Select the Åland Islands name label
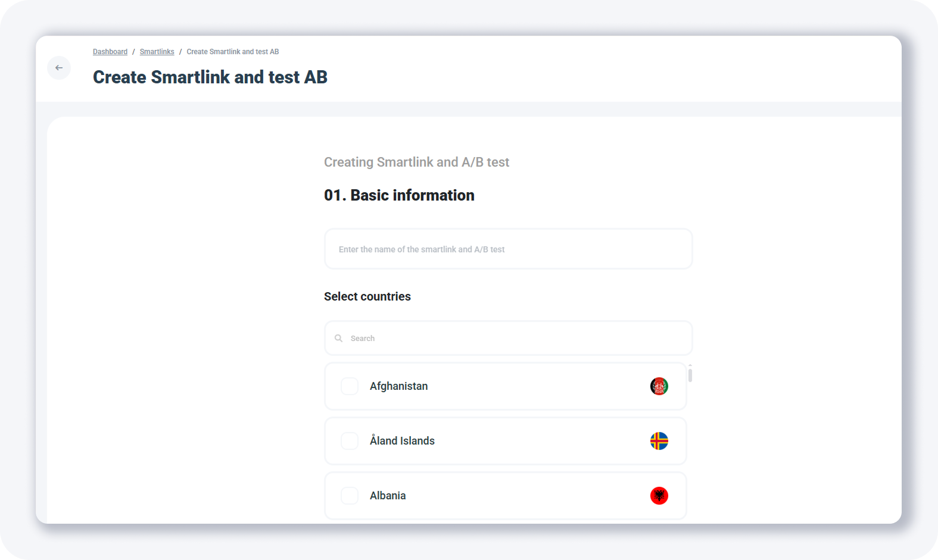 pyautogui.click(x=402, y=441)
